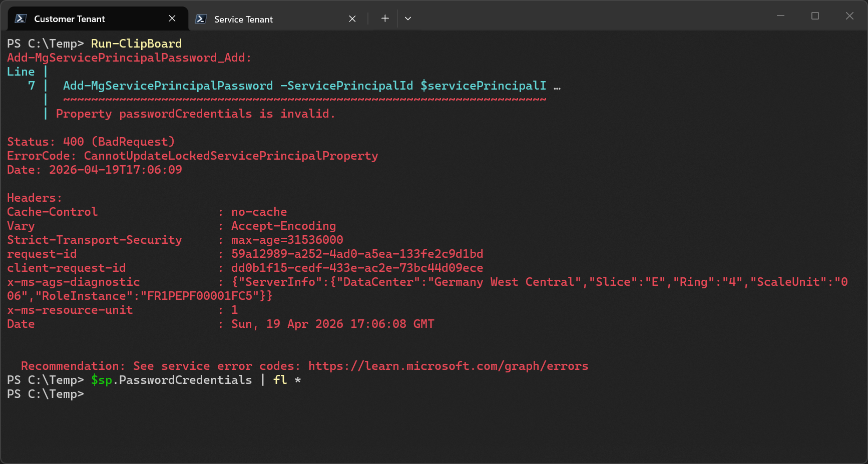868x464 pixels.
Task: Open the Microsoft Graph errors documentation link
Action: click(449, 365)
